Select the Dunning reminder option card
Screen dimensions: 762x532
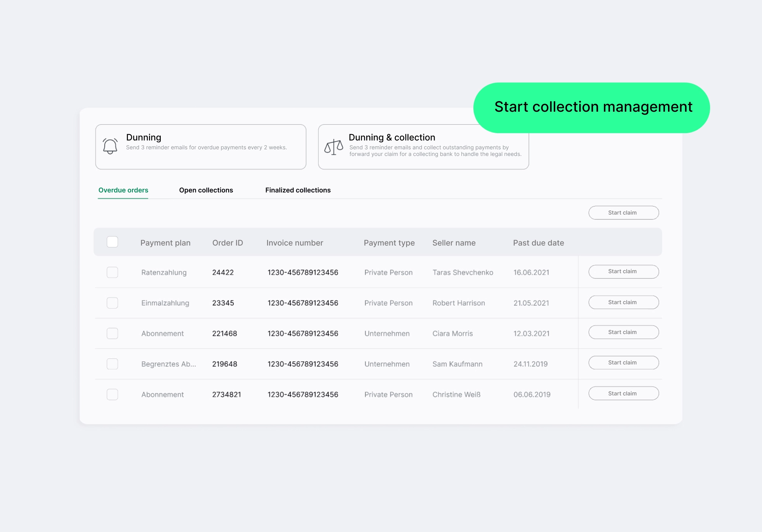point(201,146)
